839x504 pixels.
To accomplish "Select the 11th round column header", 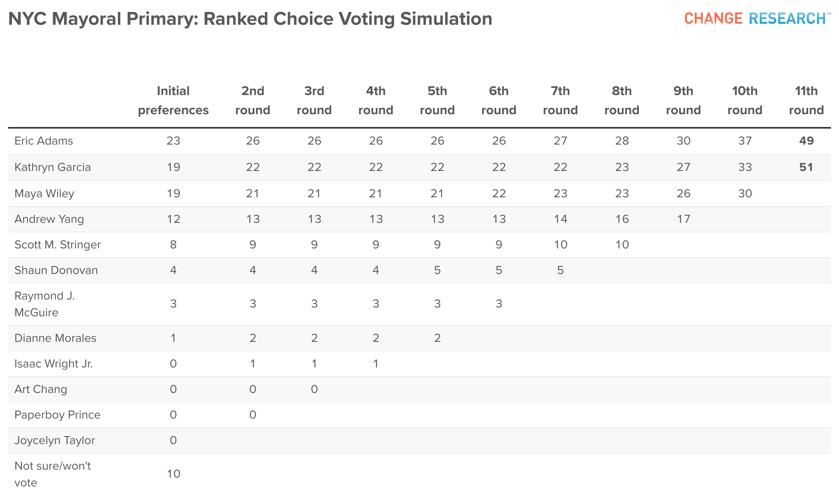I will click(806, 101).
